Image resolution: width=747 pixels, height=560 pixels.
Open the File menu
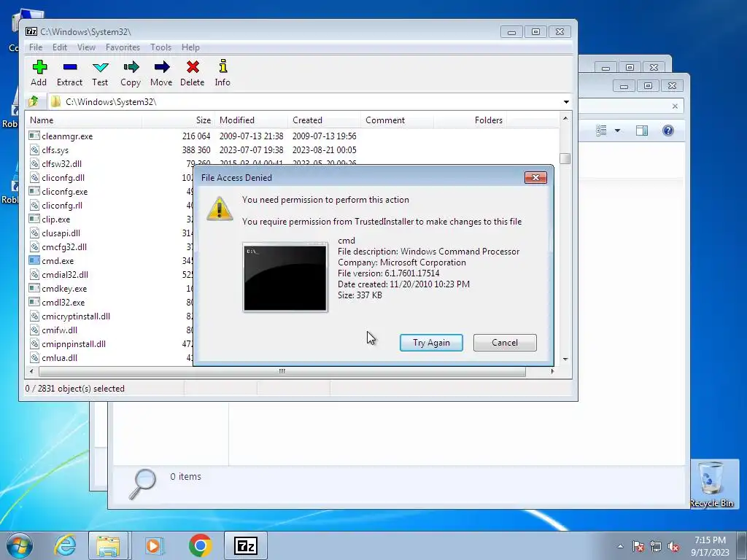[x=36, y=47]
